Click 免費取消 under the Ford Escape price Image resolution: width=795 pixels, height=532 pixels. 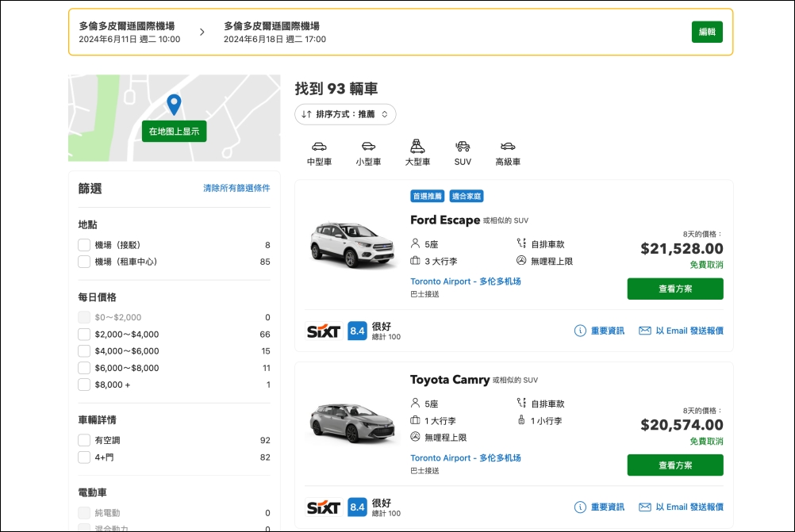pos(706,265)
